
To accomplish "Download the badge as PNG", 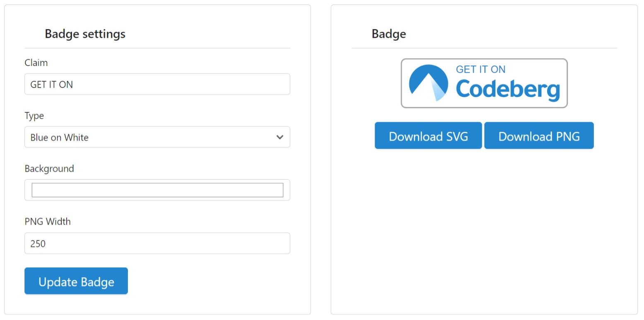I will coord(539,136).
